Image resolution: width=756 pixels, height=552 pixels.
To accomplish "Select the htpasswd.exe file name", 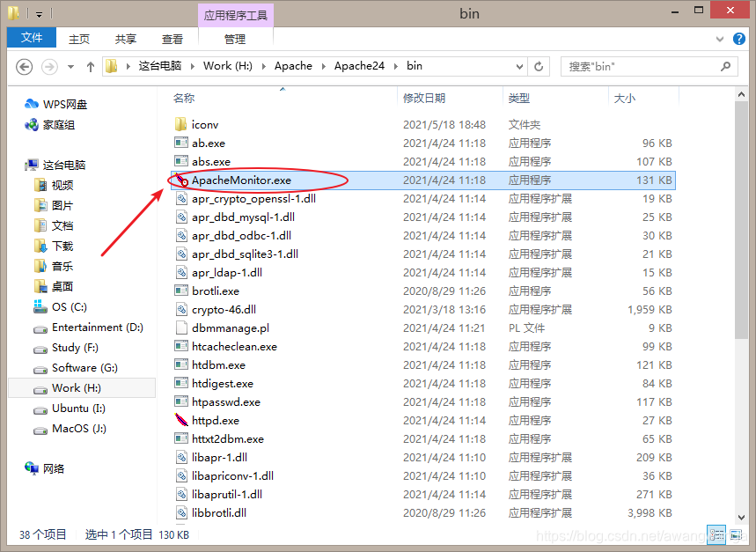I will click(225, 402).
